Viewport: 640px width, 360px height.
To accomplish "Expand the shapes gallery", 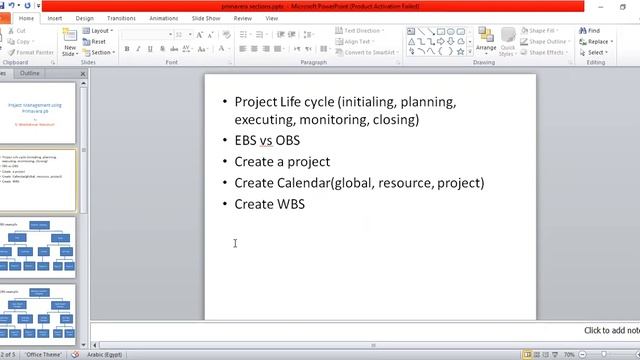I will [470, 52].
